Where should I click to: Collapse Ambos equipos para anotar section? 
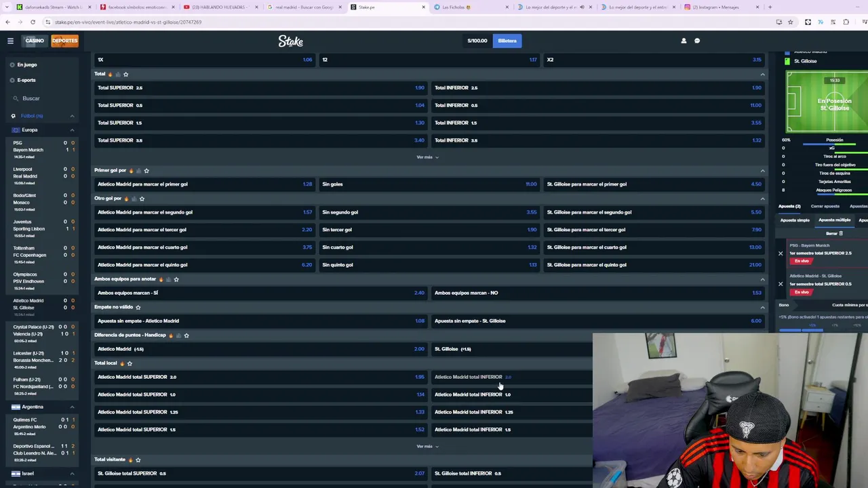762,279
